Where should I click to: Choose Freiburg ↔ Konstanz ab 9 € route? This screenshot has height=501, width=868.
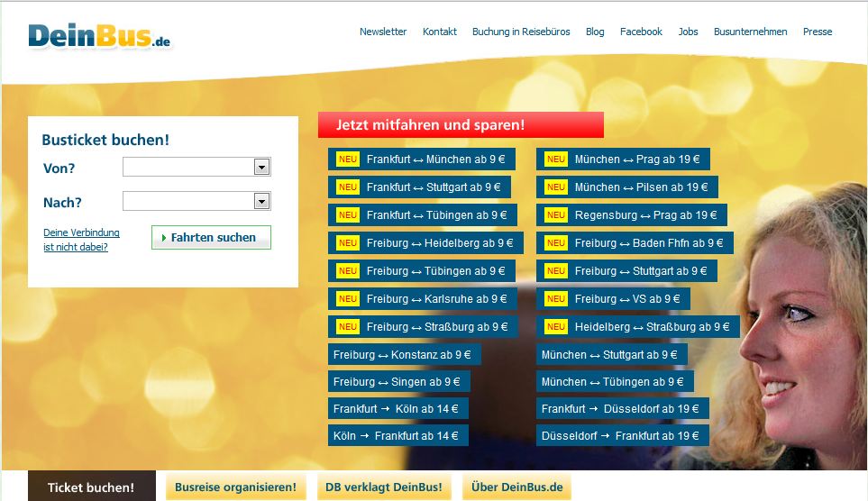click(x=404, y=354)
